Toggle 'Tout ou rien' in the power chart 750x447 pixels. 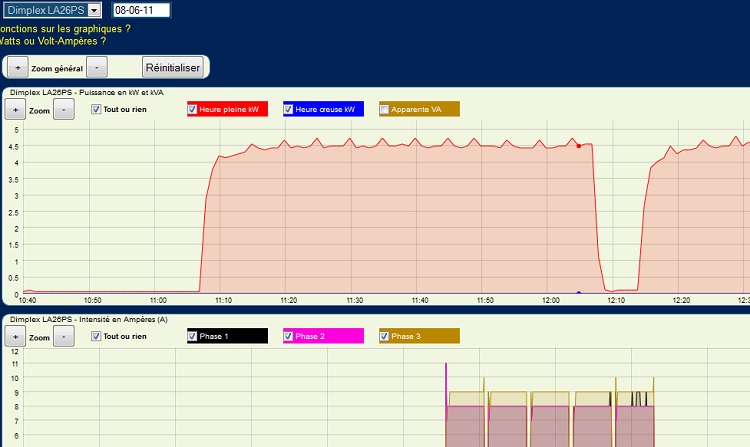(97, 109)
